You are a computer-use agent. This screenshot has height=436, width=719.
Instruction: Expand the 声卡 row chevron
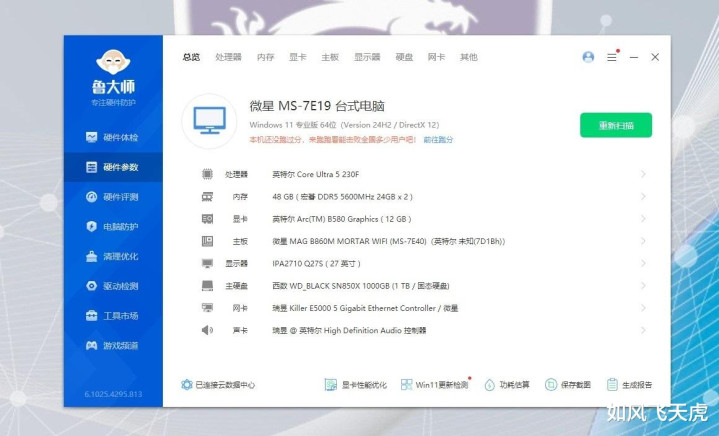click(x=643, y=330)
